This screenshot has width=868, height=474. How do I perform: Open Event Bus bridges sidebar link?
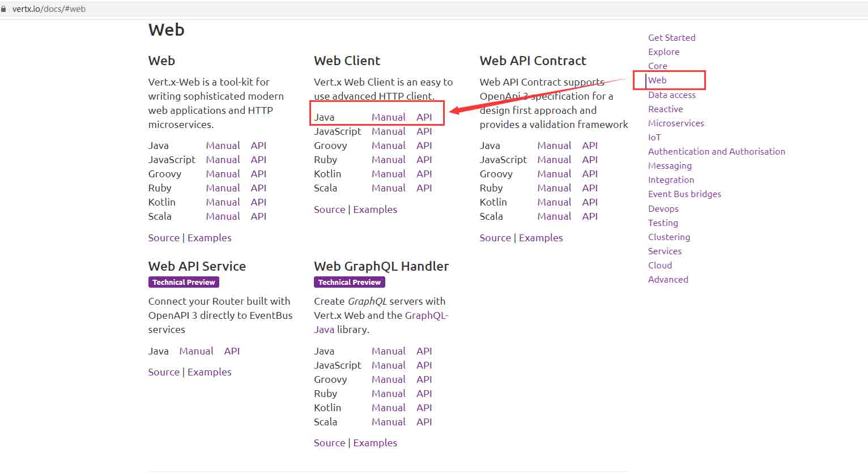[684, 194]
